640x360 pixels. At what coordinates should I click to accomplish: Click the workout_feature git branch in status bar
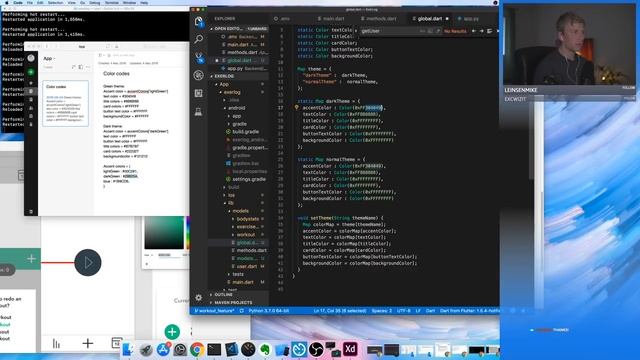pyautogui.click(x=214, y=311)
